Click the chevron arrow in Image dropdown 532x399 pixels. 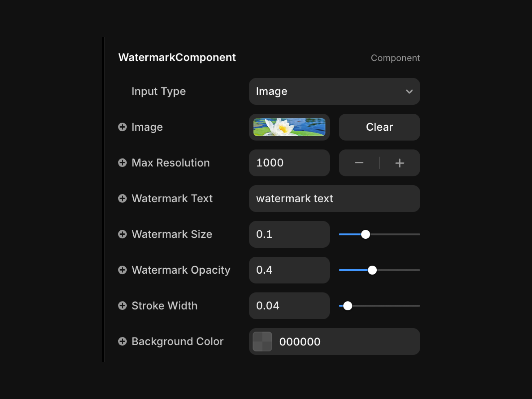pos(409,91)
